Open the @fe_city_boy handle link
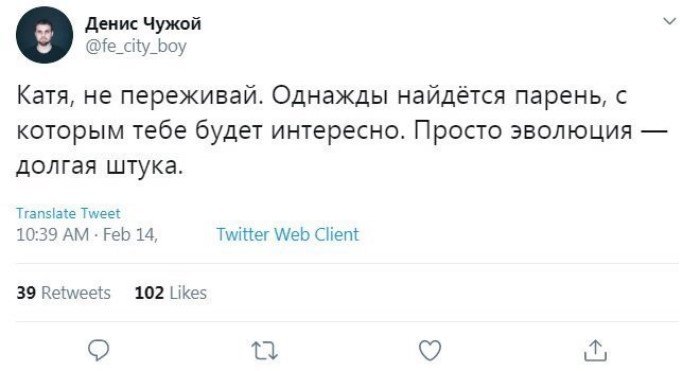 136,46
